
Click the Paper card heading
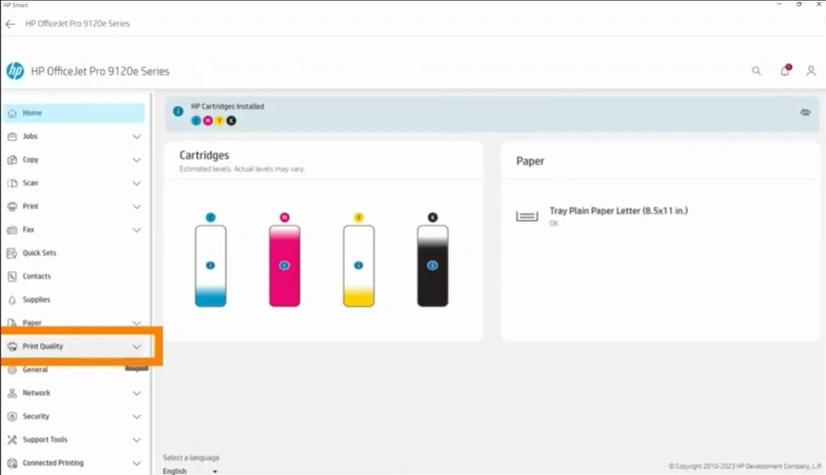[530, 161]
